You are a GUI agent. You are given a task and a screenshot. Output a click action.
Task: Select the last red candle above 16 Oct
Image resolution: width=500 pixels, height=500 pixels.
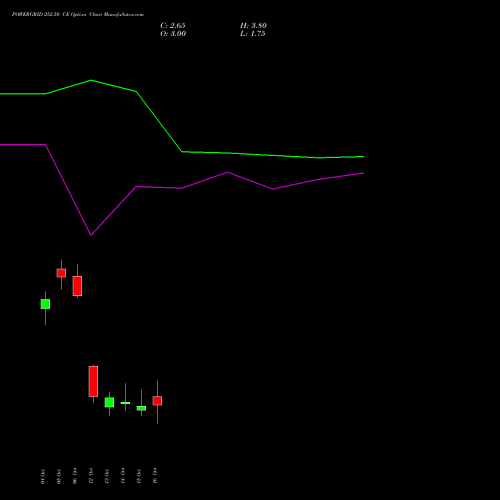coord(157,401)
